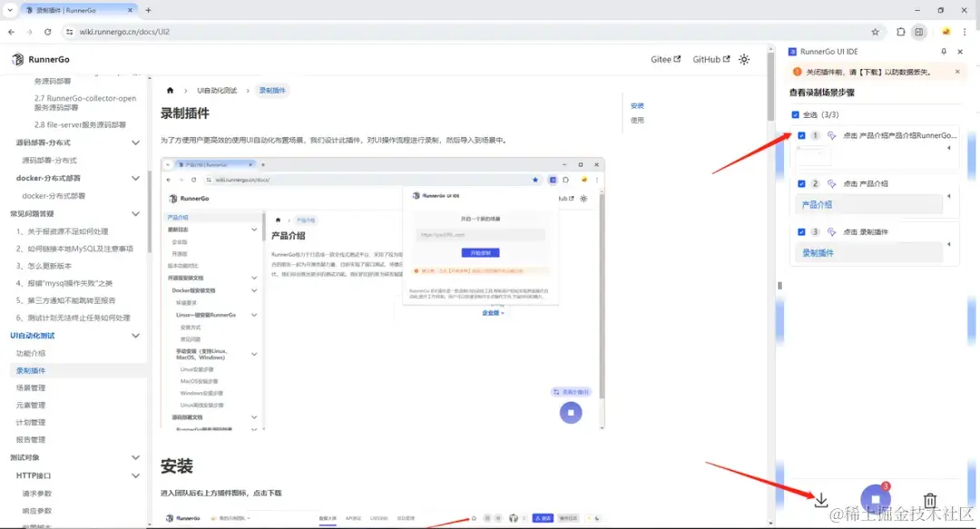
Task: Close the RunnerGo UI IDE side panel
Action: 961,52
